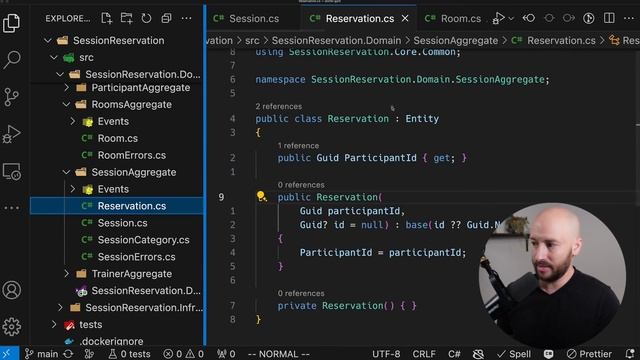Open RoomErrors.cs in the file tree
640x360 pixels.
pos(131,155)
